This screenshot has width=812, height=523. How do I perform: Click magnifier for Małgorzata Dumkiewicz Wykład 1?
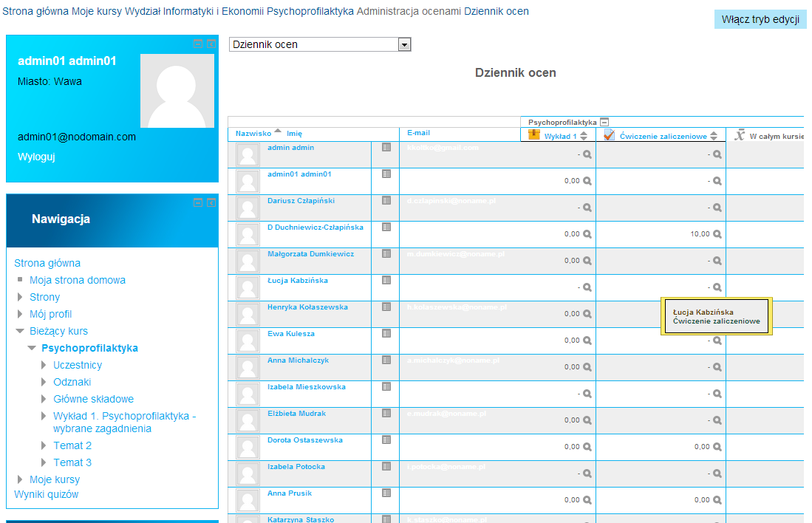tap(587, 261)
